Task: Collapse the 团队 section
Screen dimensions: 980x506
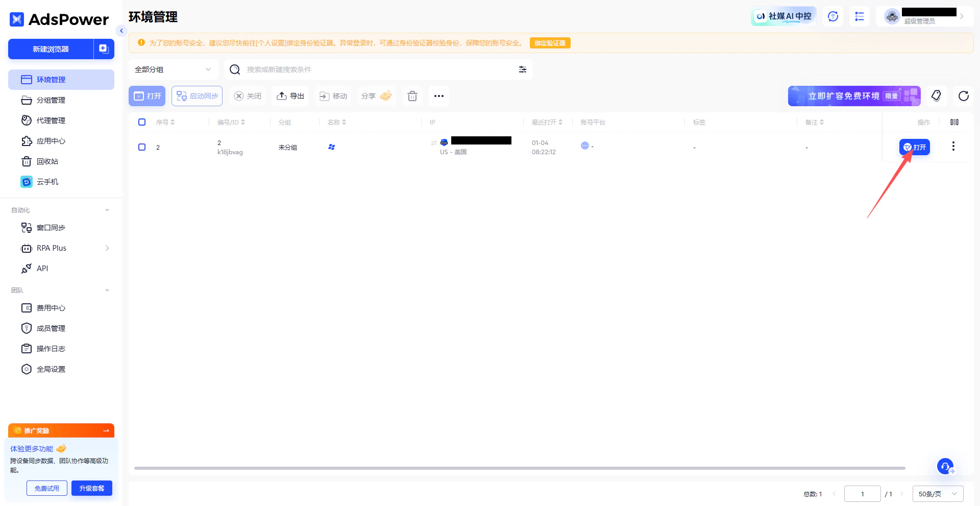Action: pos(107,291)
